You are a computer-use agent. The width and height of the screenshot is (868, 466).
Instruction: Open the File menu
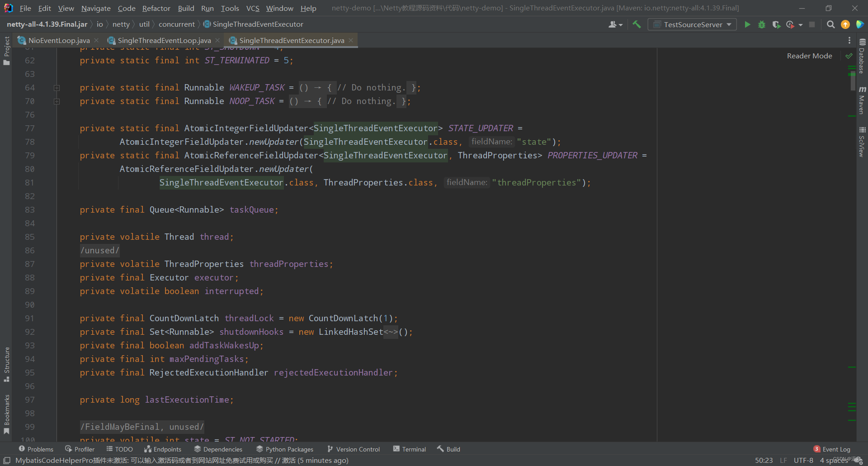click(25, 8)
